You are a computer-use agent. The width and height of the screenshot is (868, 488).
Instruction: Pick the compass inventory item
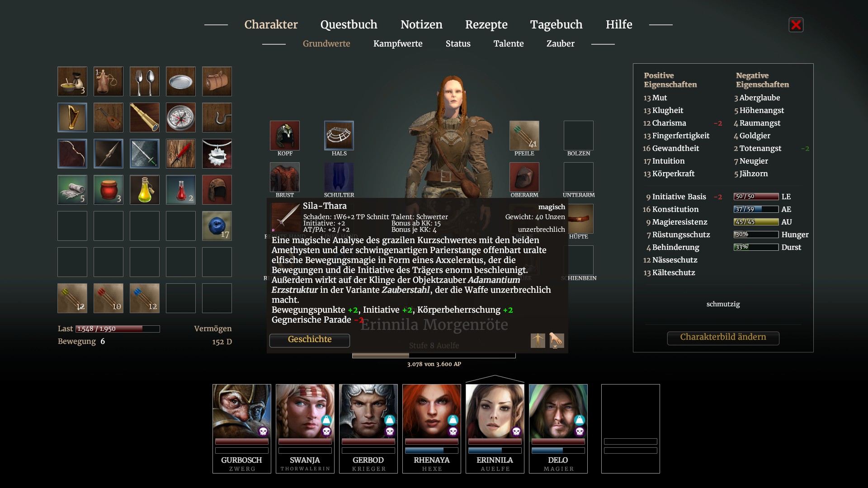181,117
